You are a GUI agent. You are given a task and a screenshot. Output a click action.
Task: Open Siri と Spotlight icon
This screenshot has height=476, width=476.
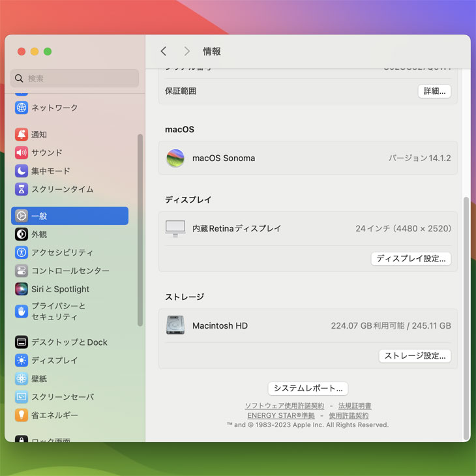tap(22, 289)
